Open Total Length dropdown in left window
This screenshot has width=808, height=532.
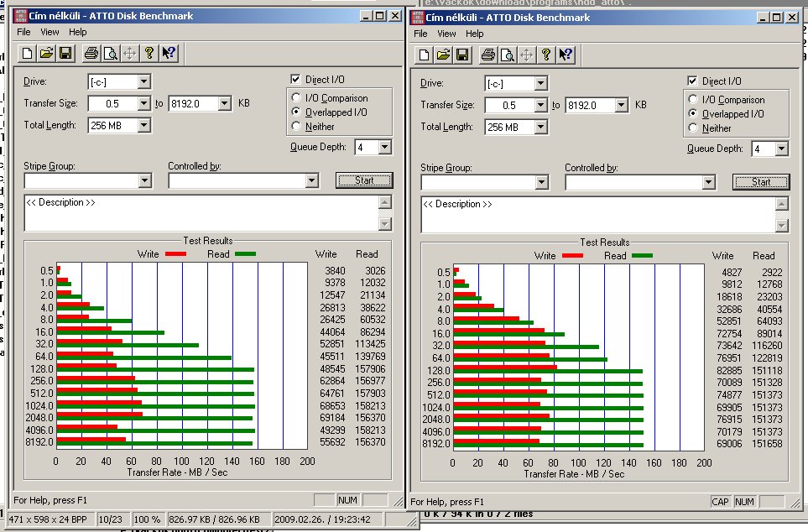(x=143, y=125)
